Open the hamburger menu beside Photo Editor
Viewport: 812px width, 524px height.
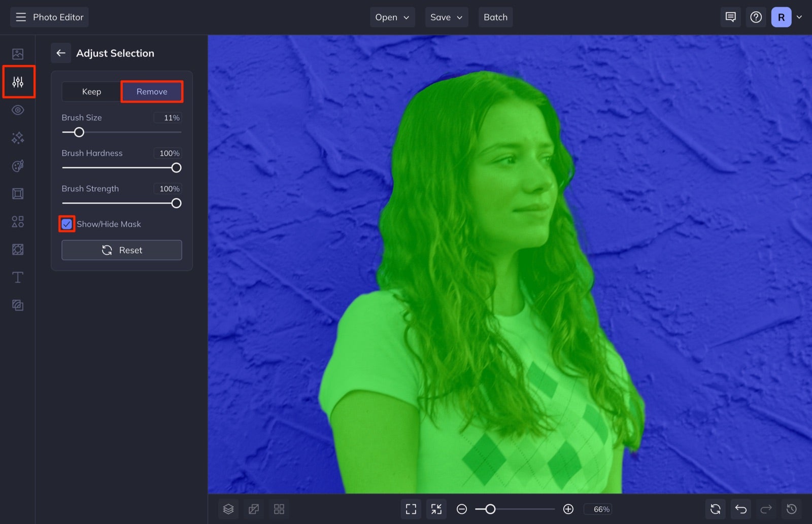(x=20, y=17)
